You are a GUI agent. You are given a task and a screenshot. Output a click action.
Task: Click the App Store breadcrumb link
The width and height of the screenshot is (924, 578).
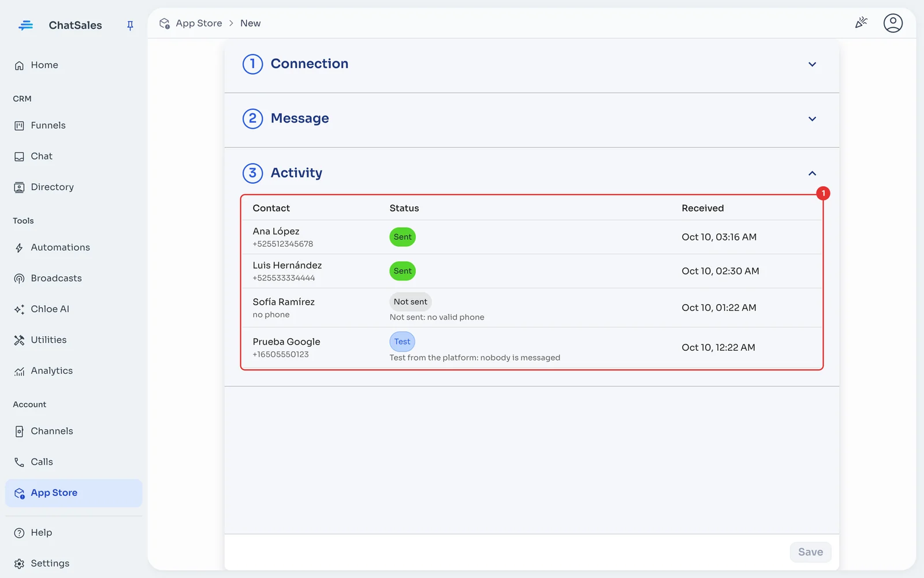coord(199,23)
